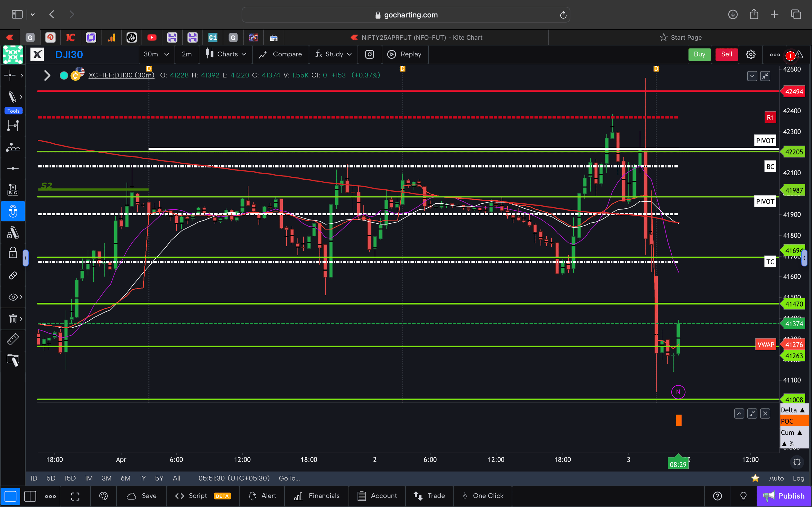812x507 pixels.
Task: Open the text annotation ABC tool
Action: [x=13, y=189]
